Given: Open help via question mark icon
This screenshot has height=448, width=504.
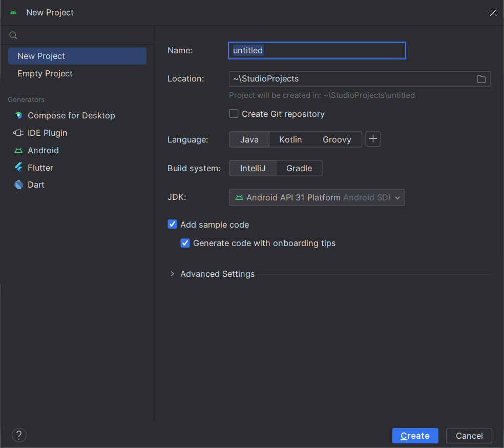Looking at the screenshot, I should 19,435.
